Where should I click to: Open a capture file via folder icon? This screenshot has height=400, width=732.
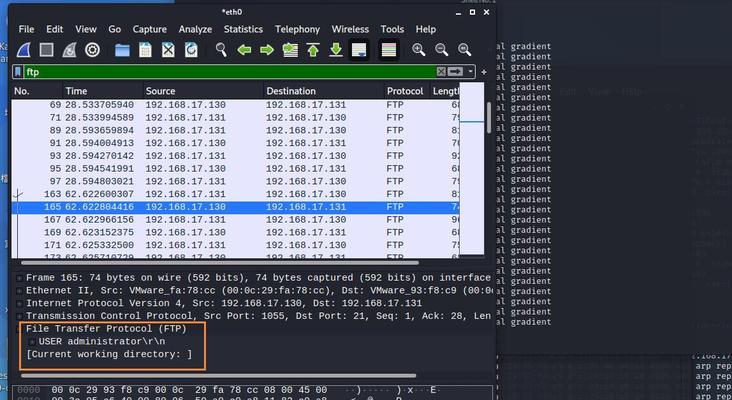tap(122, 50)
